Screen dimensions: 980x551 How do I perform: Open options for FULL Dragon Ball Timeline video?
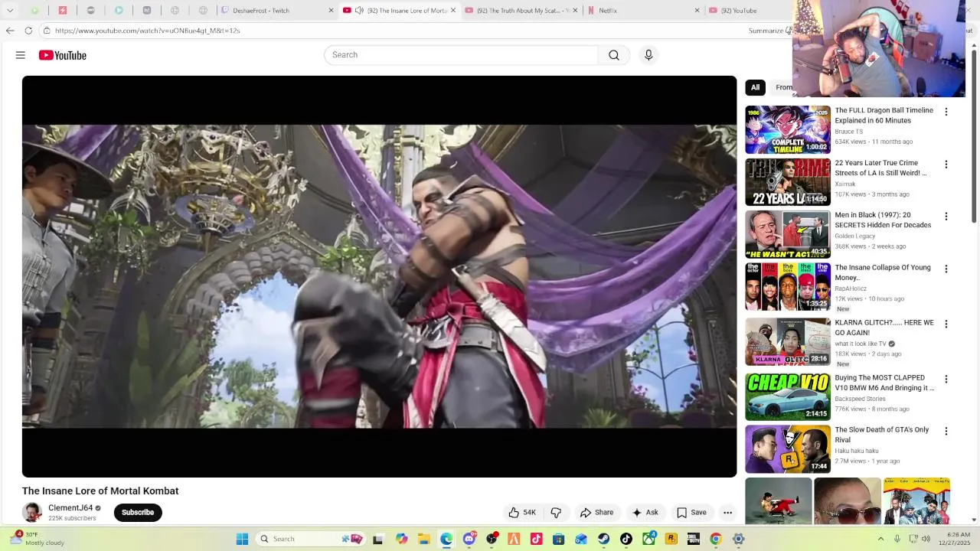click(x=946, y=112)
